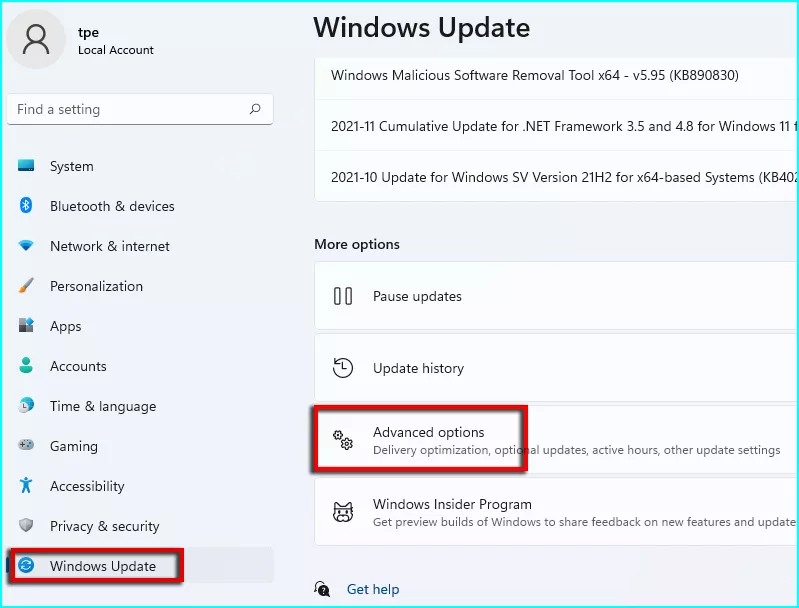Viewport: 799px width, 608px height.
Task: Click the Gaming controller icon
Action: point(26,445)
